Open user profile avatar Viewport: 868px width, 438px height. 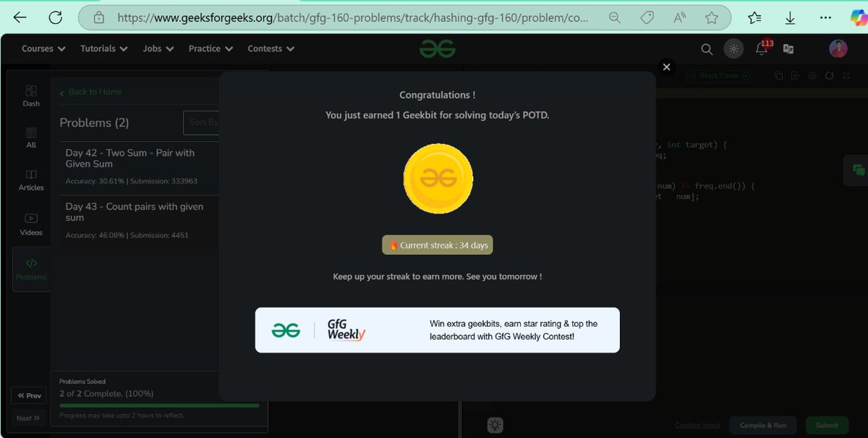tap(838, 49)
